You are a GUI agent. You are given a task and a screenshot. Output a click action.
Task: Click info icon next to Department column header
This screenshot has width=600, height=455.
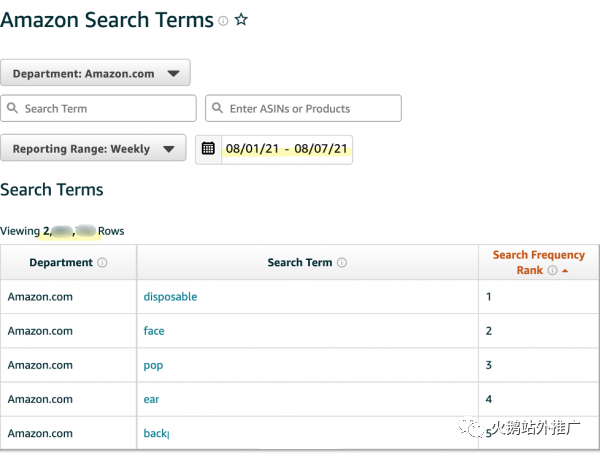coord(103,263)
